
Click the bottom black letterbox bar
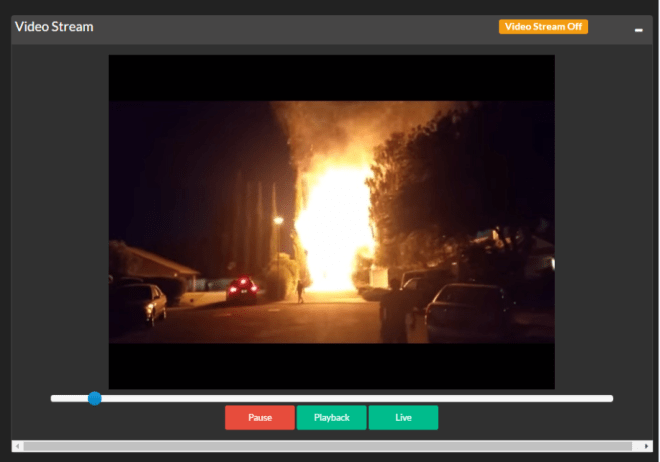point(331,366)
